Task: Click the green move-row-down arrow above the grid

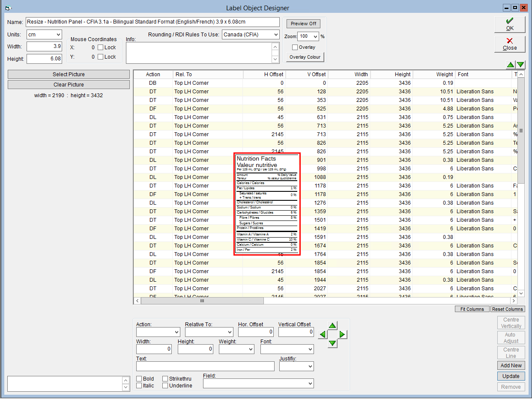Action: (520, 65)
